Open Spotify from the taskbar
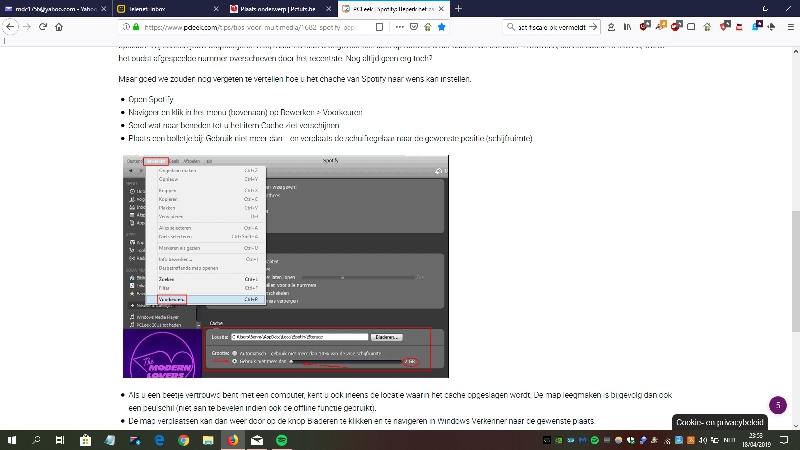This screenshot has height=450, width=800. pos(282,440)
